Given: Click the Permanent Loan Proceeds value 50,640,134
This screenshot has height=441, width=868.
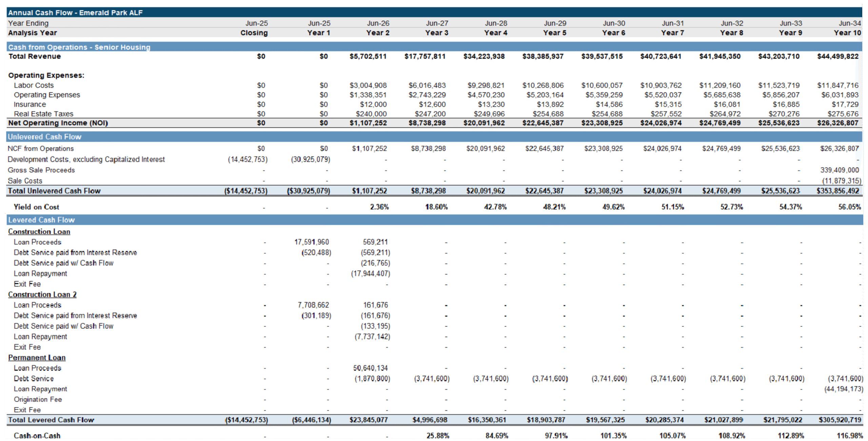Looking at the screenshot, I should pyautogui.click(x=370, y=368).
